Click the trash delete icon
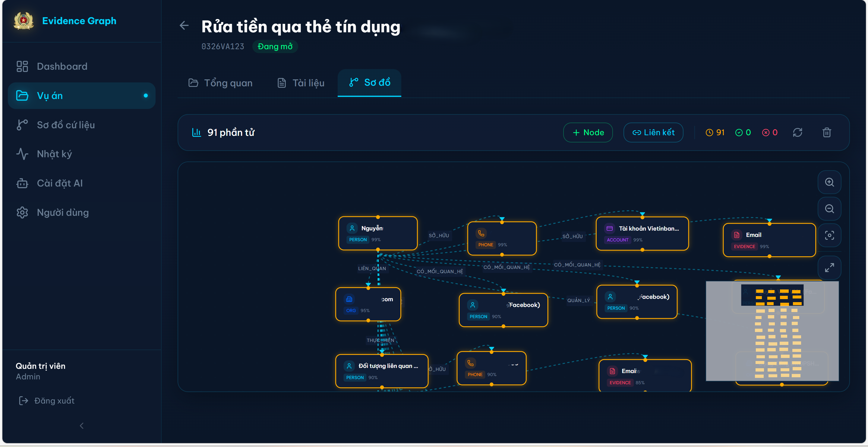 click(x=827, y=133)
